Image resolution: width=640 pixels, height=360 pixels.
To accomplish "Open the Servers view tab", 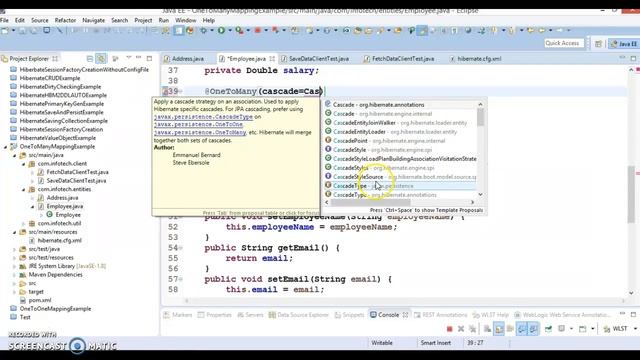I will 250,315.
